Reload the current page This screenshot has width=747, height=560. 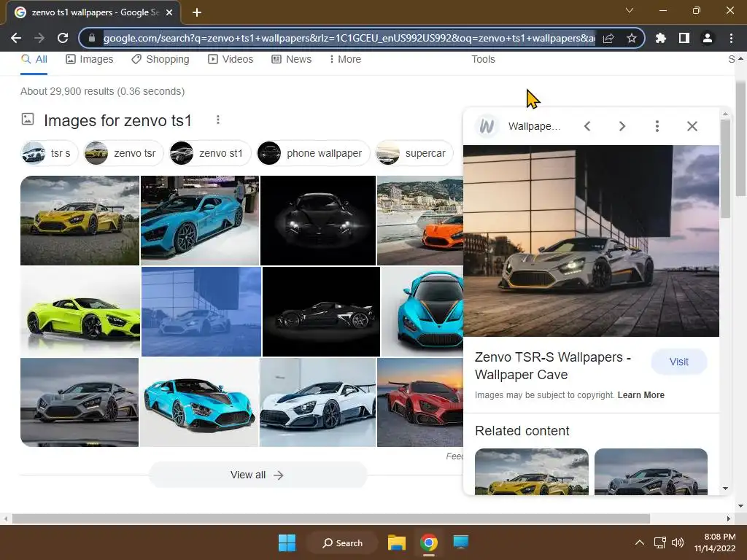click(63, 38)
